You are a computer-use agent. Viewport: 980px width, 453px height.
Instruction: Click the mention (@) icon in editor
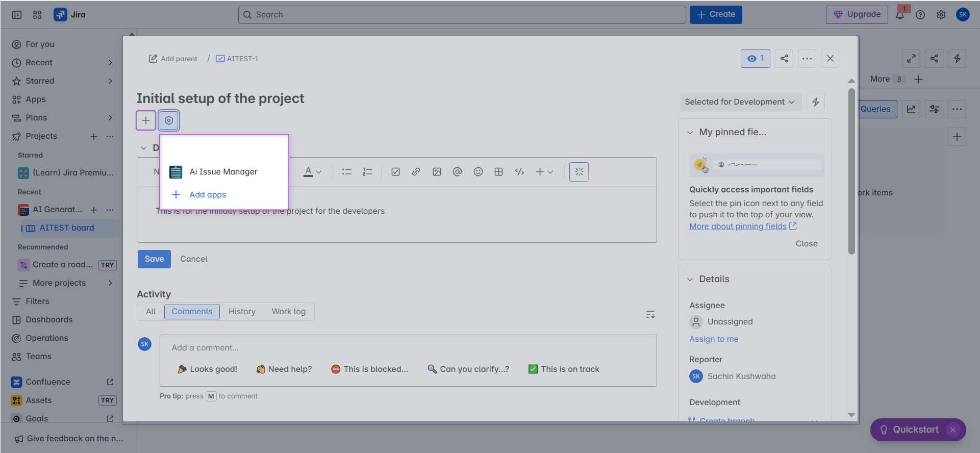[457, 172]
